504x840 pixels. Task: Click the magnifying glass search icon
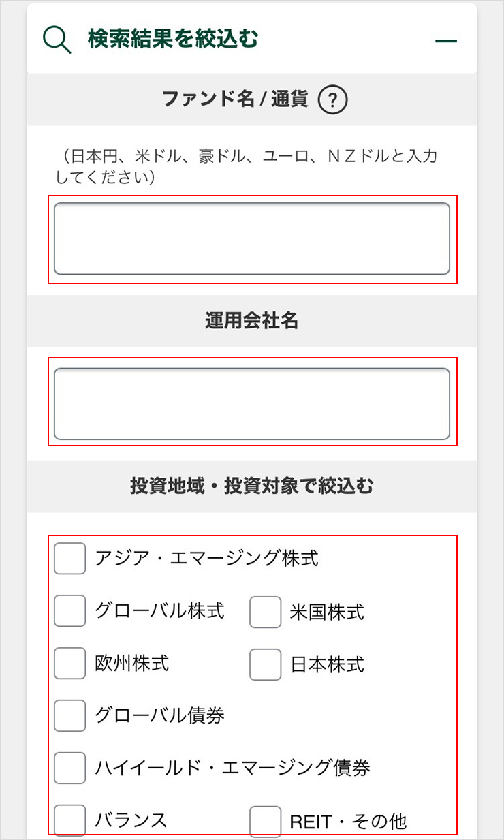(x=57, y=40)
